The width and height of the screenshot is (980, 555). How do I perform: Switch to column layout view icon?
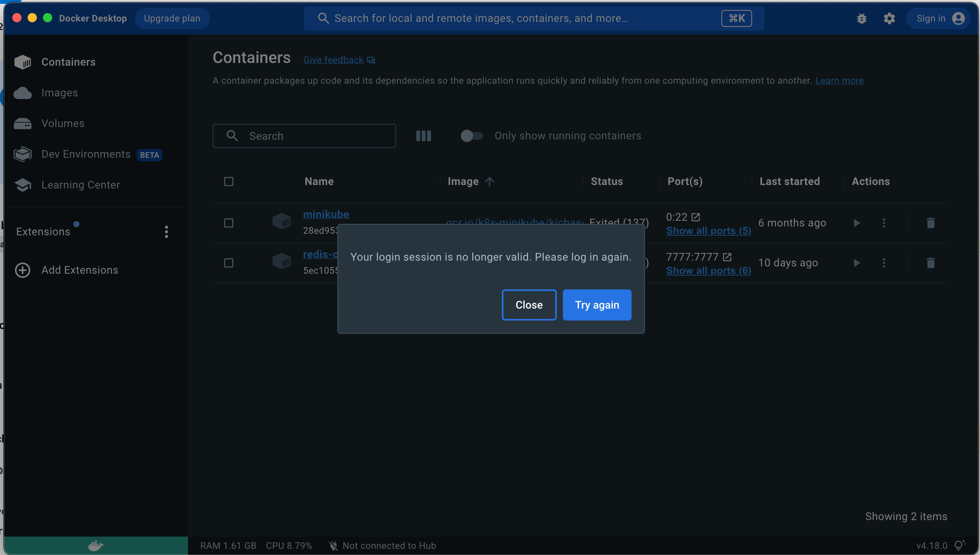coord(423,135)
